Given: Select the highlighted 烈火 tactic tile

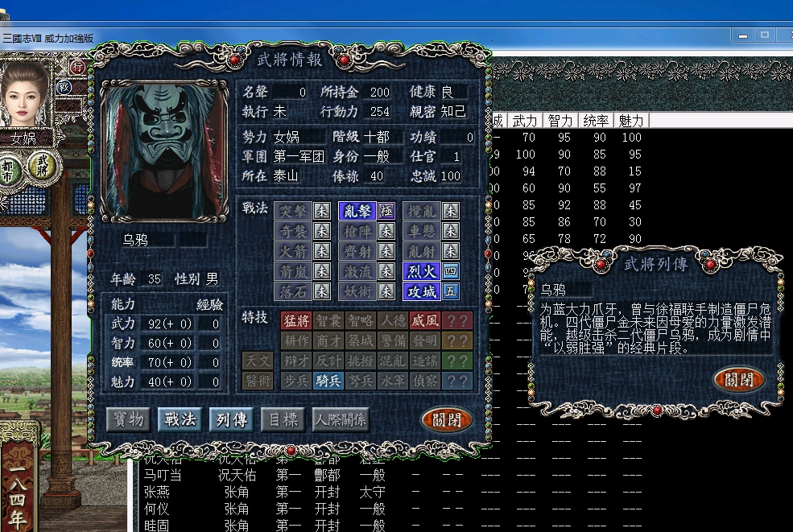Looking at the screenshot, I should point(422,271).
